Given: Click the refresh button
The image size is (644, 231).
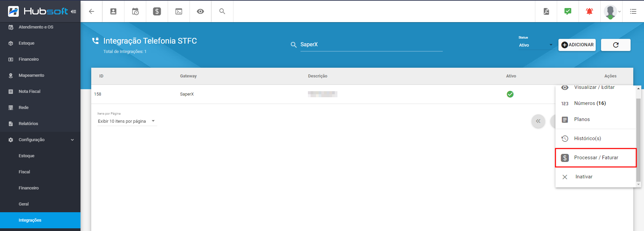Looking at the screenshot, I should tap(616, 45).
